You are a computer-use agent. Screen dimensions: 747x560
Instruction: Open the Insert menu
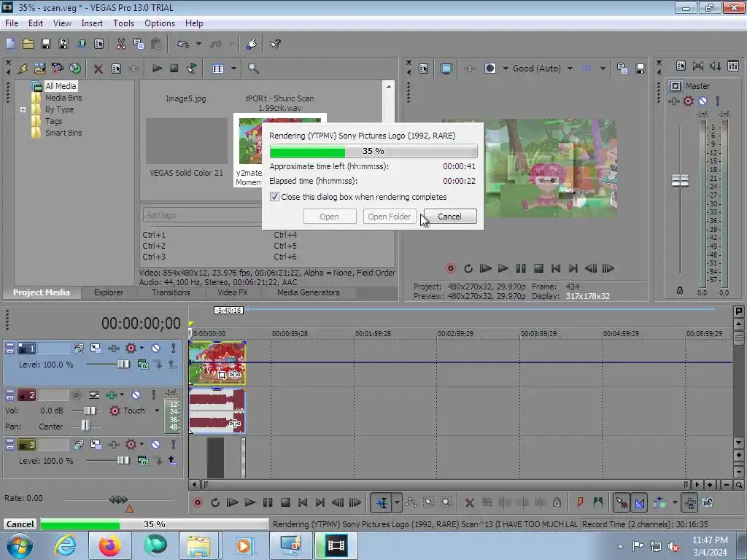click(x=92, y=23)
